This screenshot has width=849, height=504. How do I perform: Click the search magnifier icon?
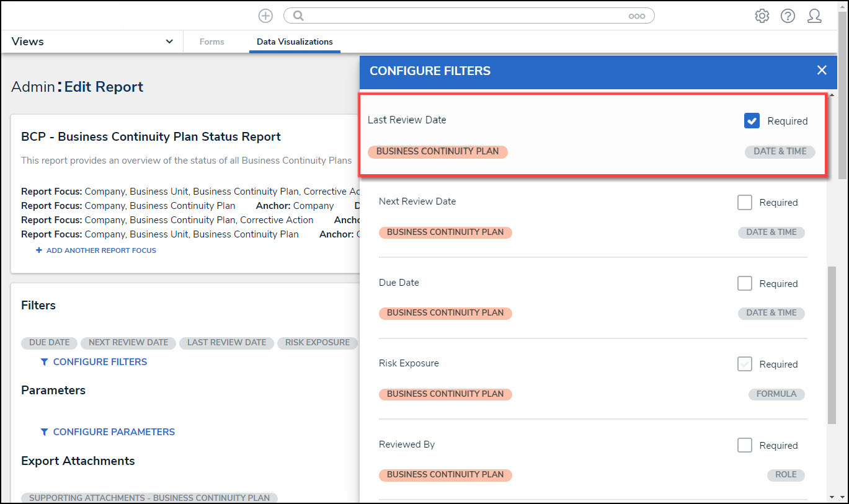[x=298, y=16]
